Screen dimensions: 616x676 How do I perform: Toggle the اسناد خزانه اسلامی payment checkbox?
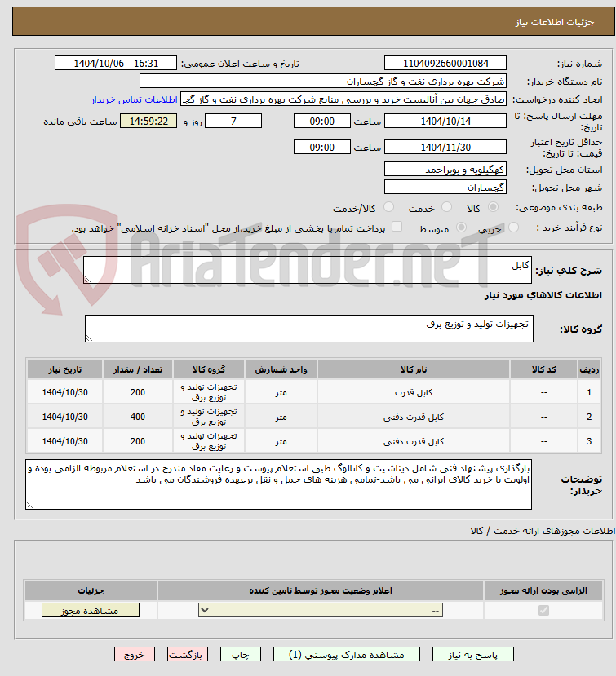coord(397,227)
